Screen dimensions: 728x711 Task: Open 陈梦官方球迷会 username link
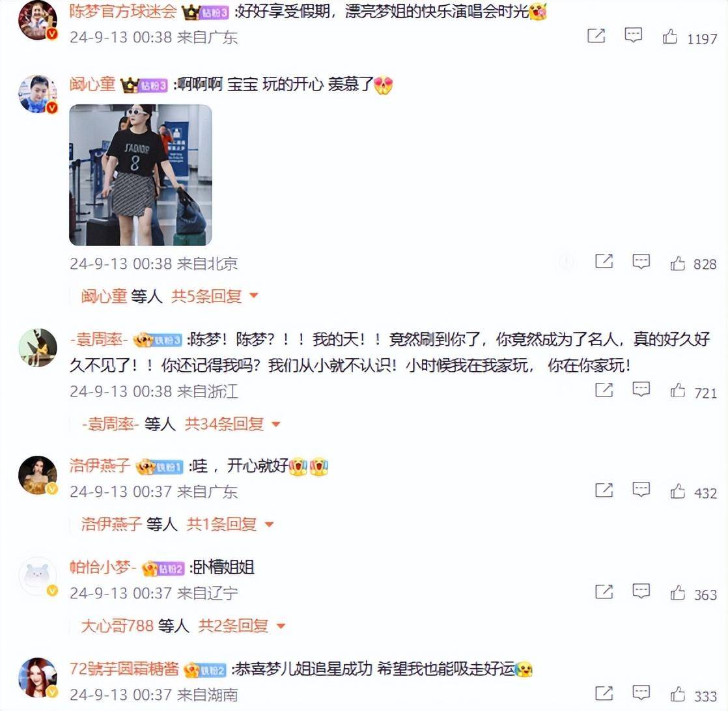pyautogui.click(x=123, y=11)
